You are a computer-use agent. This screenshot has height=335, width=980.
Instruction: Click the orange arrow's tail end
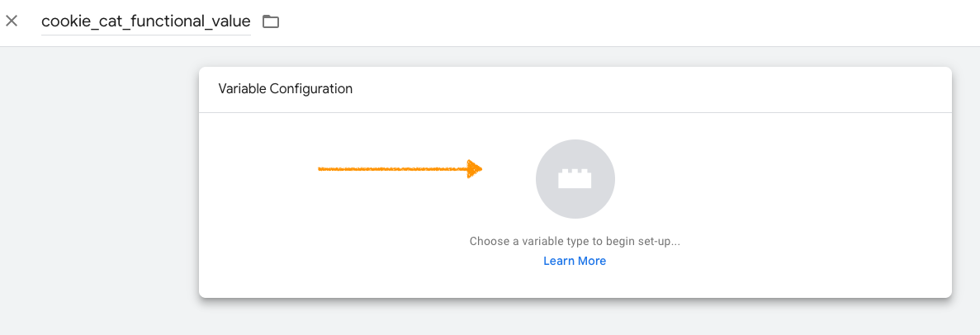coord(322,169)
